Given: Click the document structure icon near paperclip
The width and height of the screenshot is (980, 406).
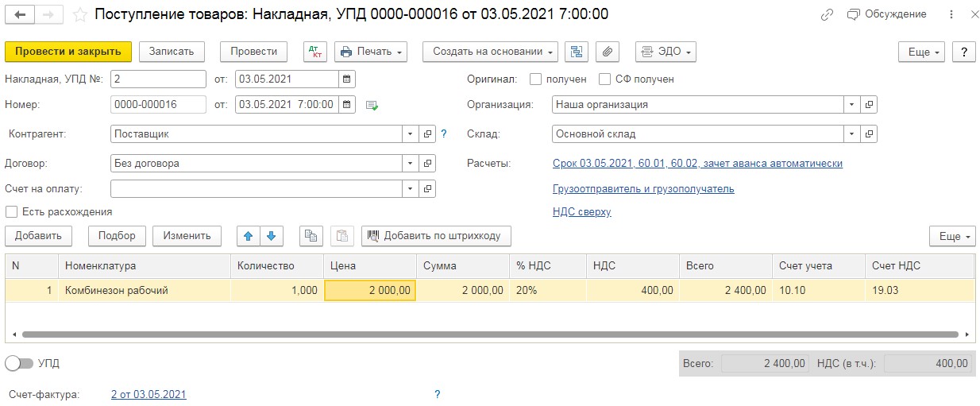Looking at the screenshot, I should point(577,52).
